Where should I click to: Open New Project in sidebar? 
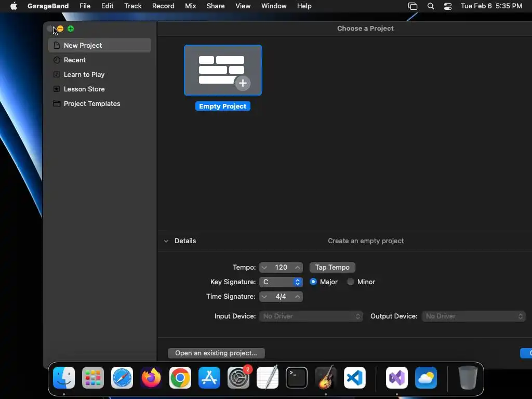(x=100, y=46)
